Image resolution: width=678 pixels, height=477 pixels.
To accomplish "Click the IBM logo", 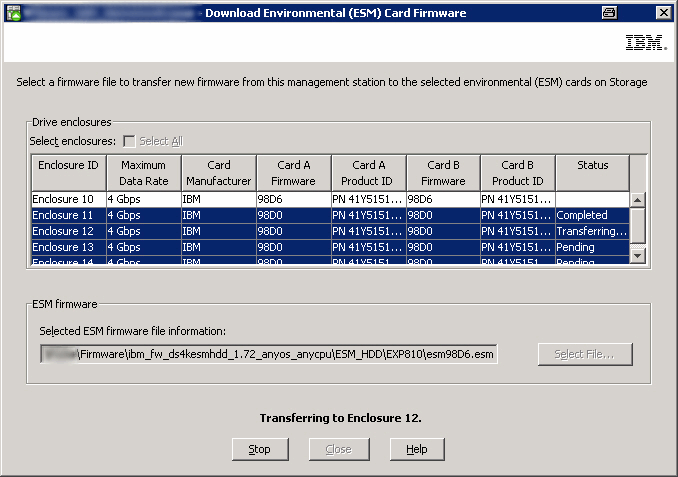I will 640,43.
